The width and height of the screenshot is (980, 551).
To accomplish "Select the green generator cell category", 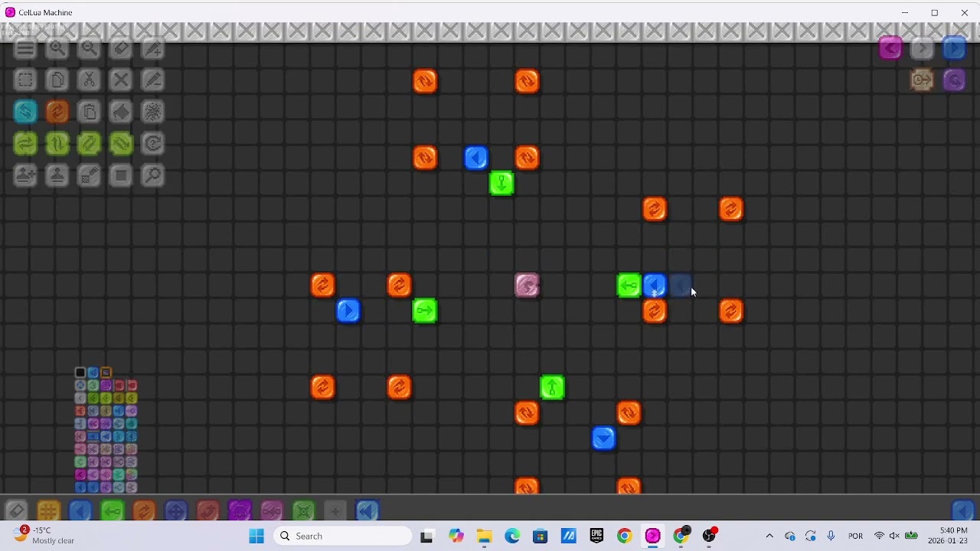I will [113, 510].
